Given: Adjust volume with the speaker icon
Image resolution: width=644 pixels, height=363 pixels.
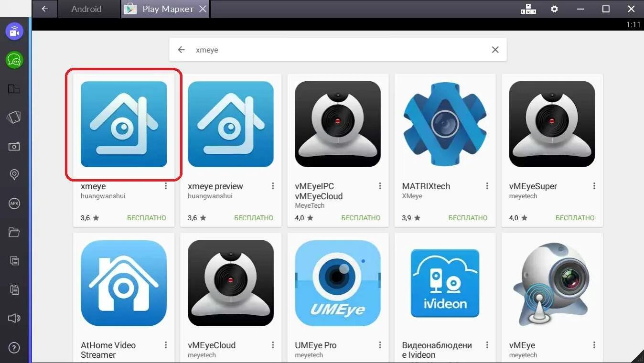Looking at the screenshot, I should [x=14, y=318].
